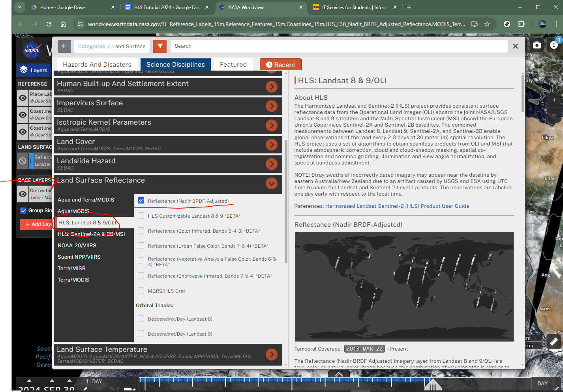Zoom out on the map with the minus icon
This screenshot has width=563, height=392.
click(x=554, y=115)
